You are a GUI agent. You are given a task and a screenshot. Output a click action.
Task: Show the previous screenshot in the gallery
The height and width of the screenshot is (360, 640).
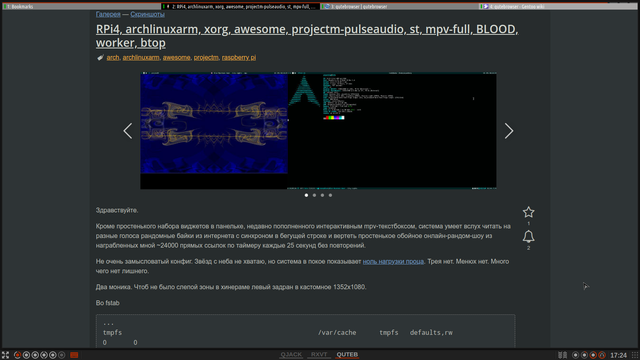pyautogui.click(x=128, y=131)
